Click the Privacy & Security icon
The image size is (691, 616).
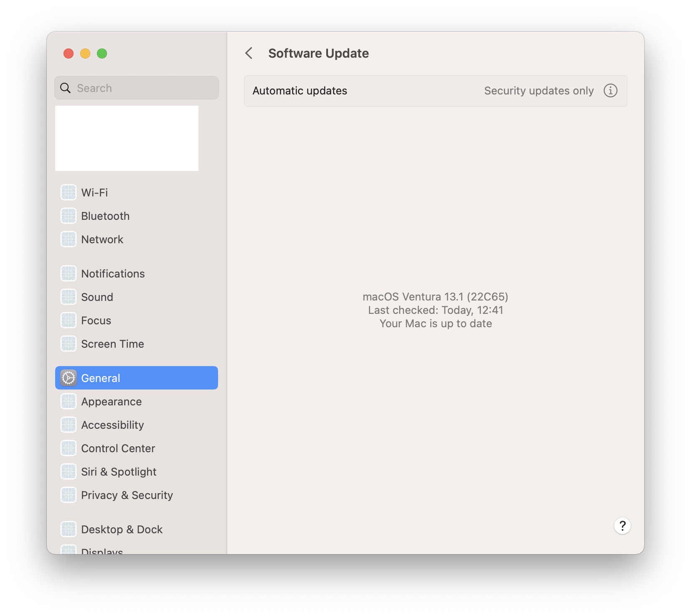69,495
